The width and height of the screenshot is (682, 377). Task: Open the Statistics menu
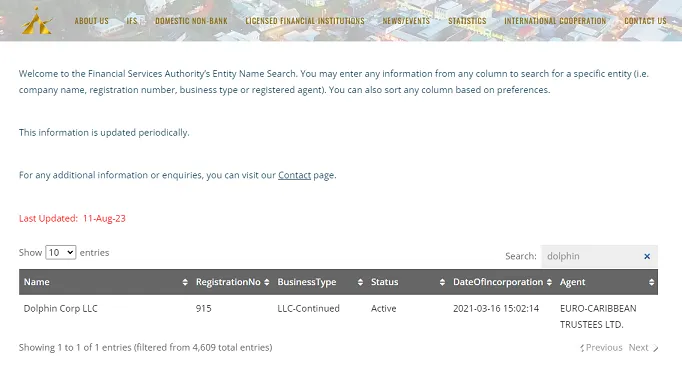click(467, 21)
